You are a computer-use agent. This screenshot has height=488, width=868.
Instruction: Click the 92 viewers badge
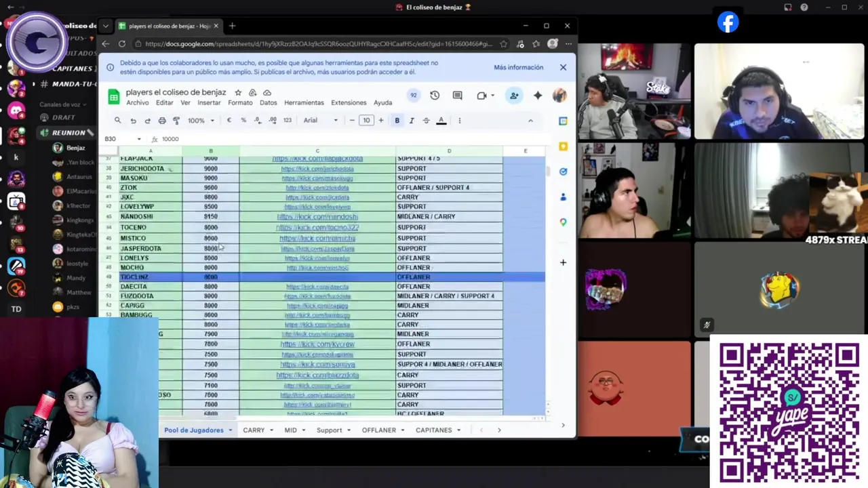point(413,96)
